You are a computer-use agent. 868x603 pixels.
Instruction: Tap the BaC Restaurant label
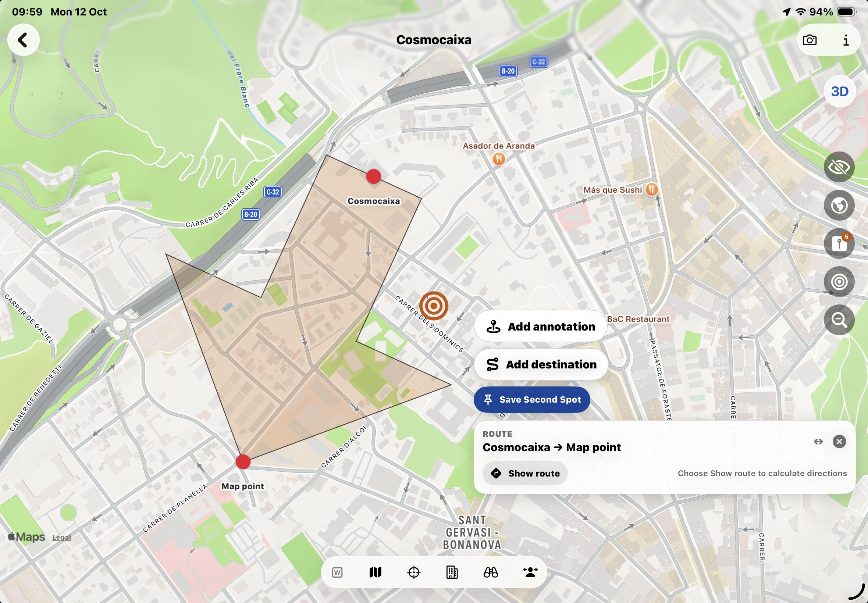coord(638,319)
